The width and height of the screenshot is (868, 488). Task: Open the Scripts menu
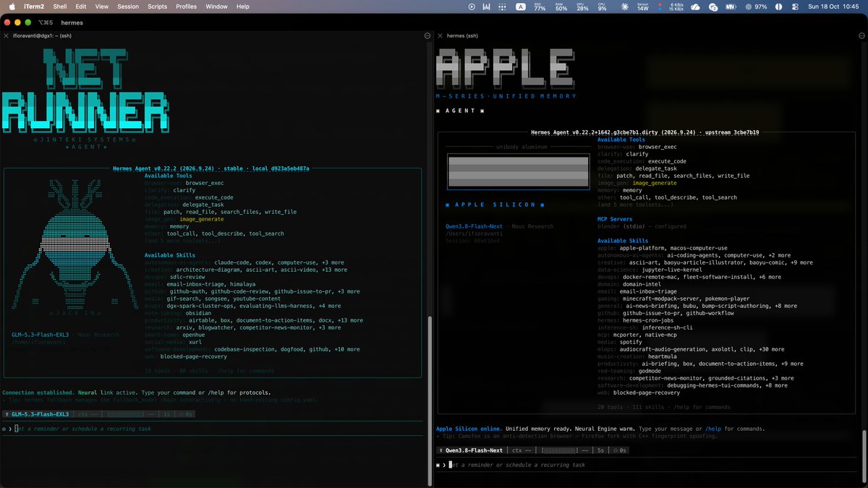(157, 7)
